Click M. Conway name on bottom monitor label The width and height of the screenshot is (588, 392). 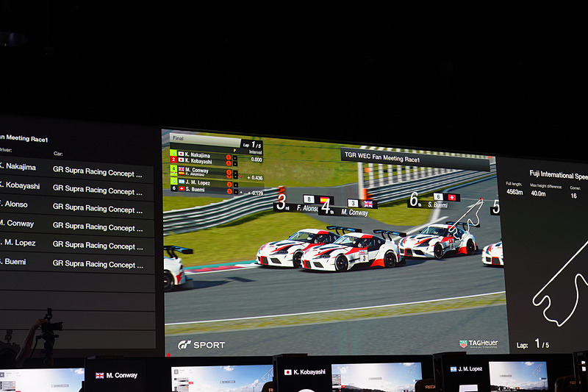pos(121,375)
